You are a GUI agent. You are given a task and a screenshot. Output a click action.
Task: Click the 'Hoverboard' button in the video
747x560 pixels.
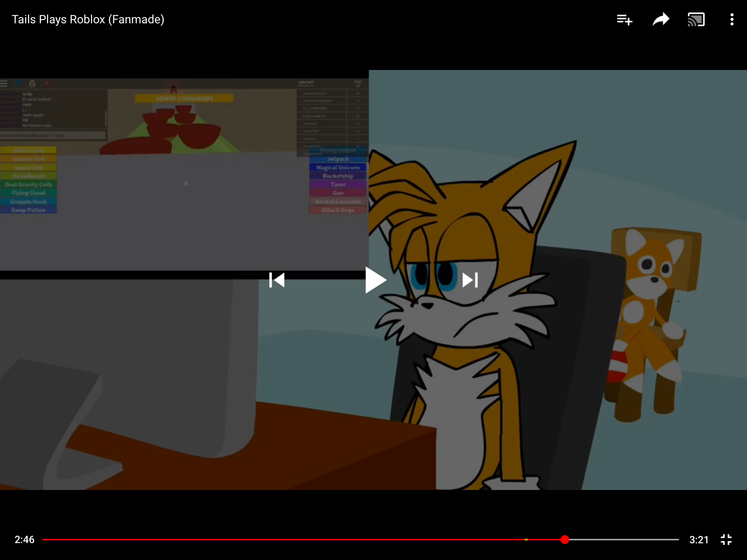28,176
